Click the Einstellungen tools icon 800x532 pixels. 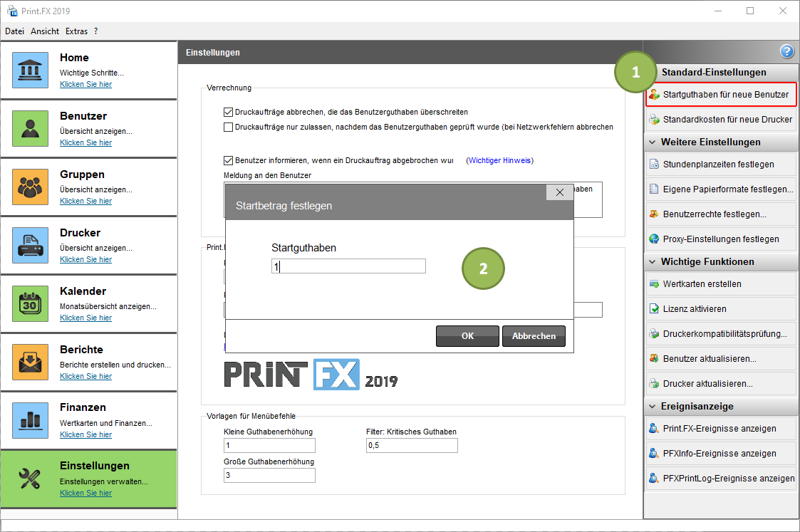tap(30, 479)
